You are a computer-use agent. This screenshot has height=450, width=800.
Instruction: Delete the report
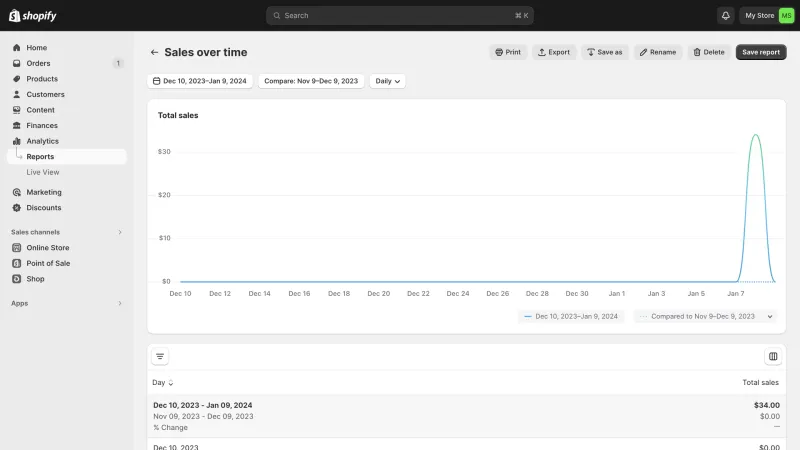709,52
